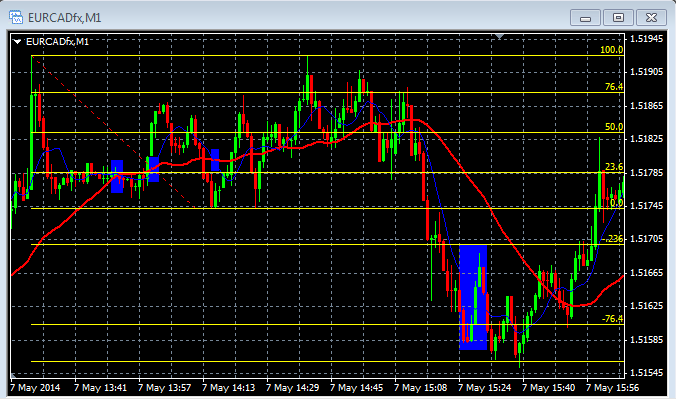Close the EURCADfx chart window
The image size is (676, 399).
tap(651, 18)
